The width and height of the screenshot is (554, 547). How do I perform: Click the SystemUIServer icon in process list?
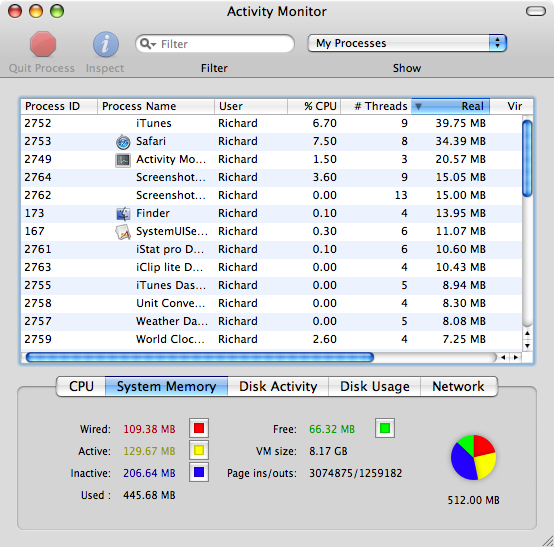point(123,232)
